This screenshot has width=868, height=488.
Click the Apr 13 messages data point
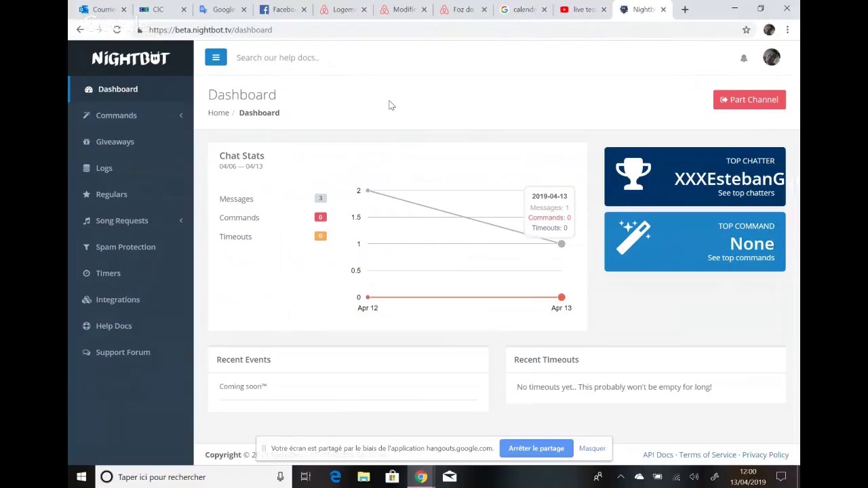[561, 244]
